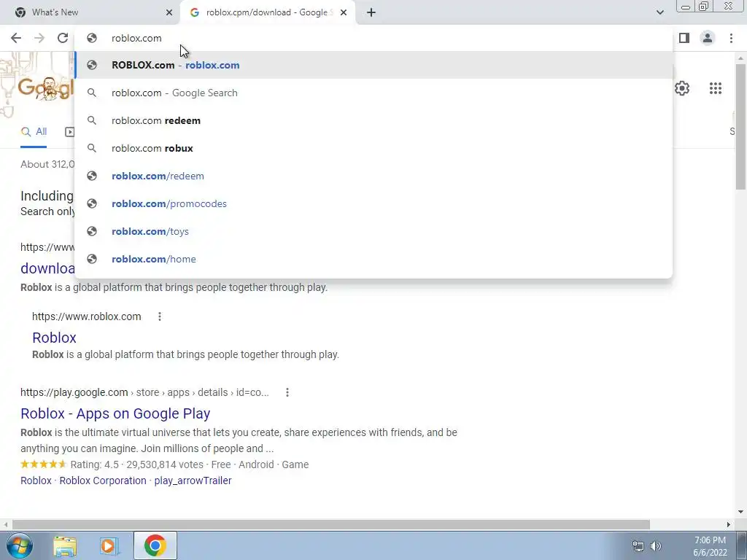Launch Windows Media Player from taskbar
The image size is (747, 560).
(109, 545)
